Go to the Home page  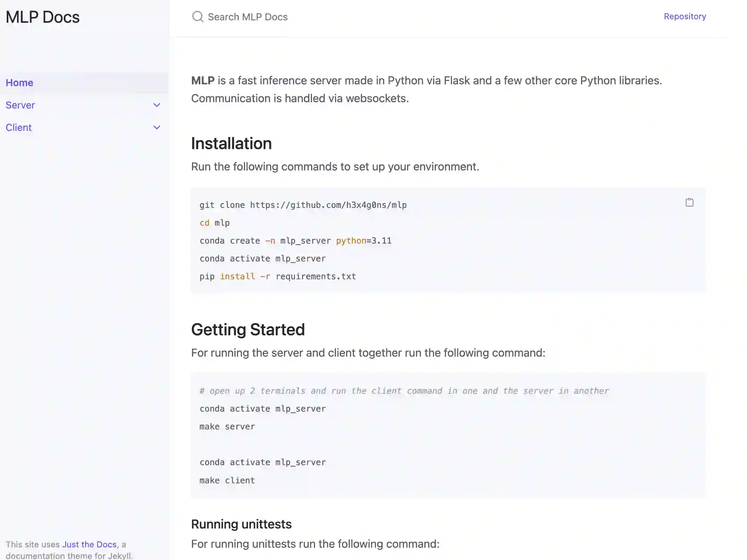20,83
